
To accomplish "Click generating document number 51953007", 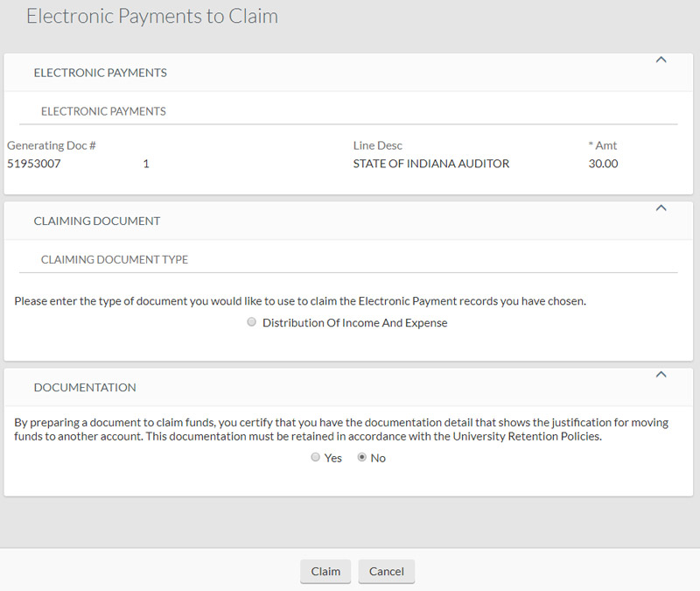I will pos(34,164).
